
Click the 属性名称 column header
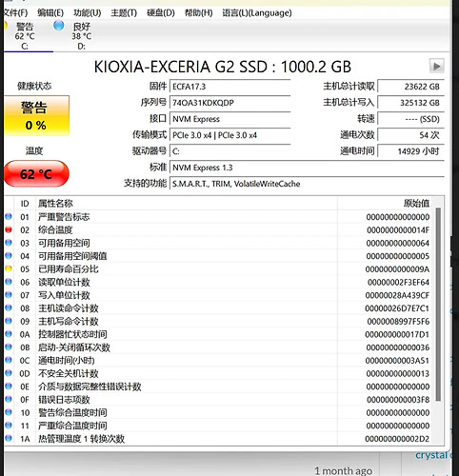pos(187,204)
